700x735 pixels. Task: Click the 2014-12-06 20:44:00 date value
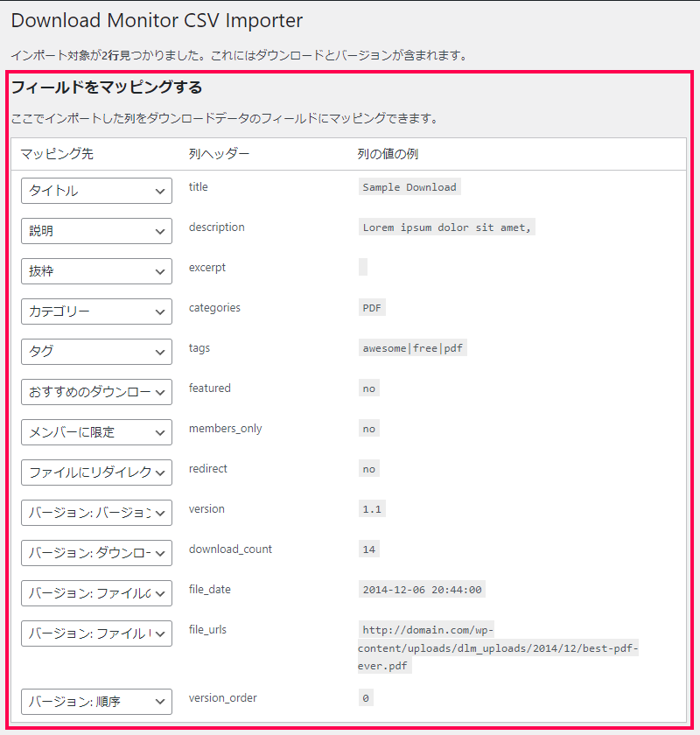pyautogui.click(x=422, y=590)
